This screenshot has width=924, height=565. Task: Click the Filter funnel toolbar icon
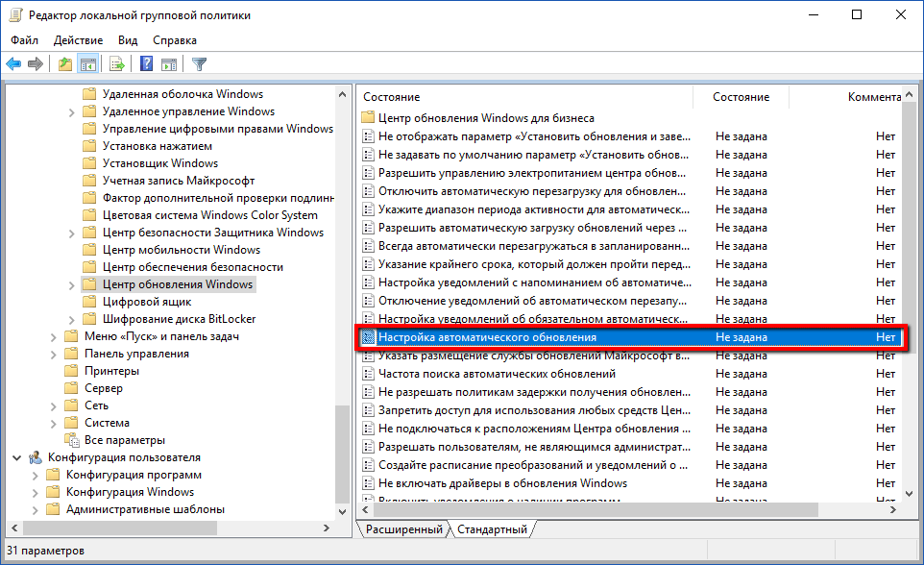199,63
